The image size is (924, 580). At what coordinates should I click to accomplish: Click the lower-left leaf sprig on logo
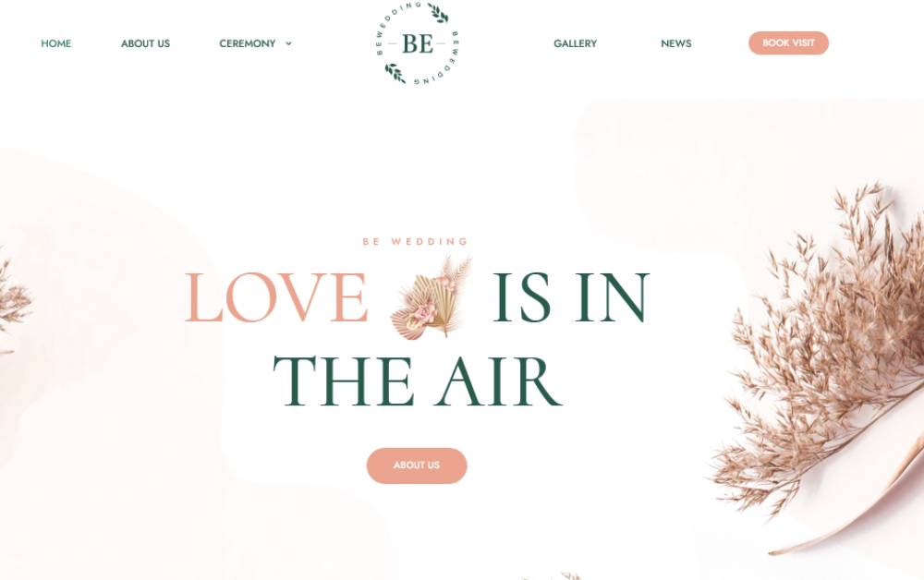(395, 73)
